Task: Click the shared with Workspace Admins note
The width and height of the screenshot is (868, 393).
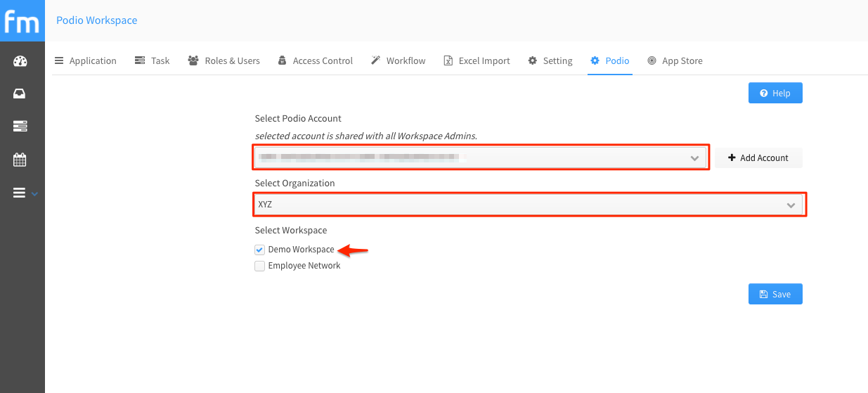Action: point(365,135)
